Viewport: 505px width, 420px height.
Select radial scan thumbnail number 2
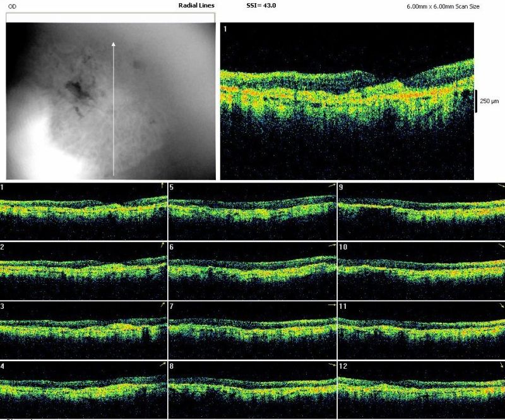pyautogui.click(x=83, y=268)
